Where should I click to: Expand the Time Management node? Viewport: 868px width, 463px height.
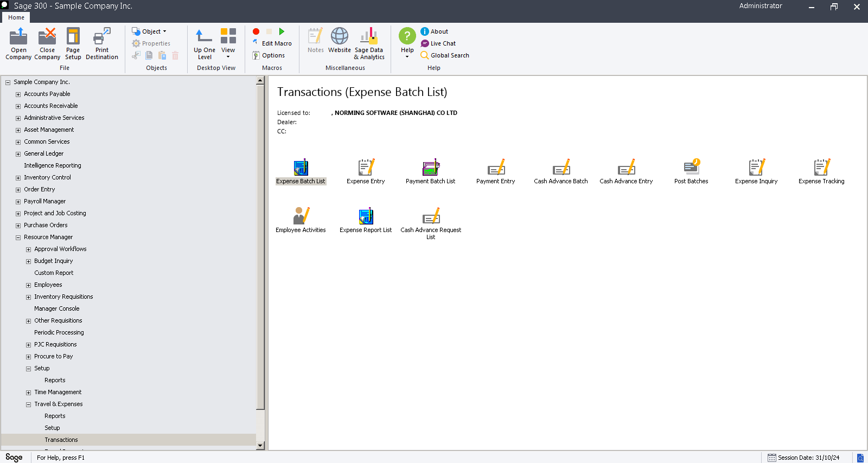click(x=28, y=393)
